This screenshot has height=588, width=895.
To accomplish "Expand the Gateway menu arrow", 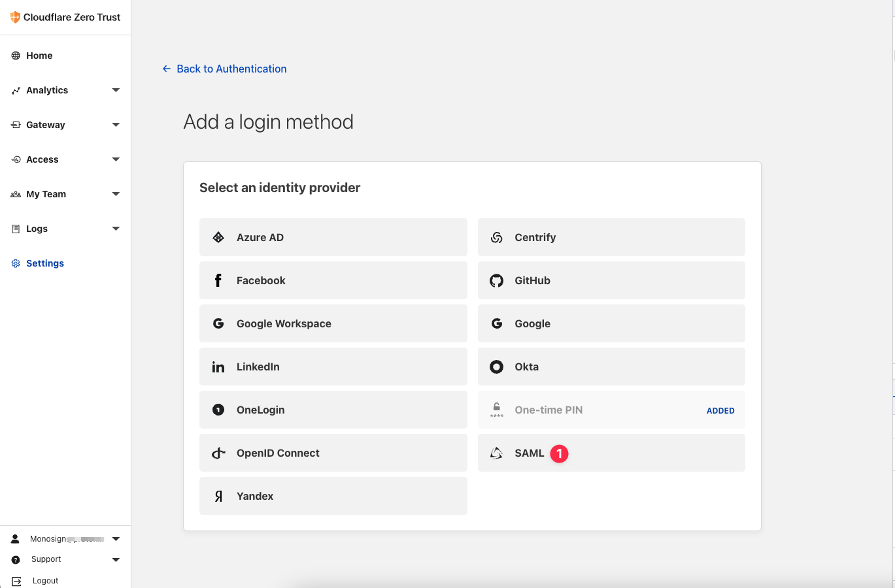I will point(116,125).
